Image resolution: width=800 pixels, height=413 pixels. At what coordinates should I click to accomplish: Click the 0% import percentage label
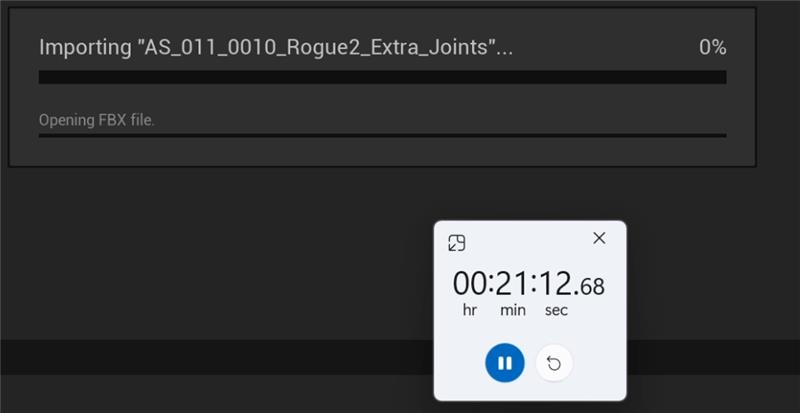[x=712, y=47]
